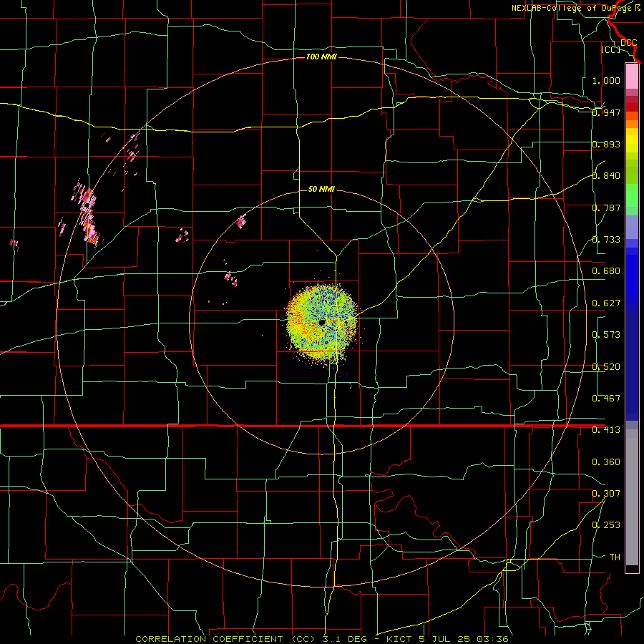Click the 0.413 color scale label

[x=606, y=430]
